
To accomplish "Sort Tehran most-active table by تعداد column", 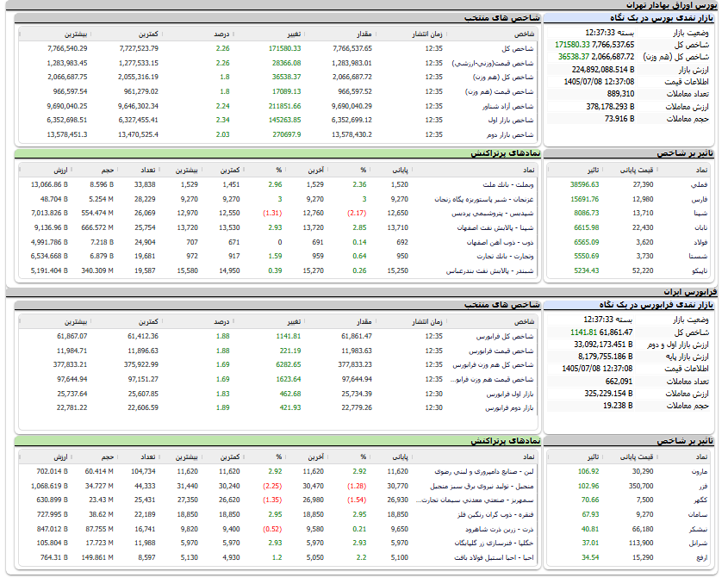I will 148,171.
